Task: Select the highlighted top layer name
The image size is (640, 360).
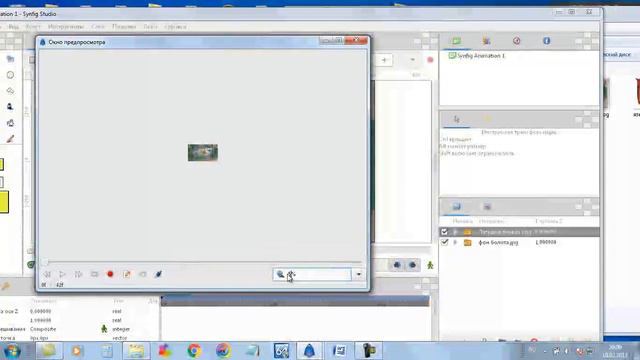Action: pyautogui.click(x=505, y=232)
